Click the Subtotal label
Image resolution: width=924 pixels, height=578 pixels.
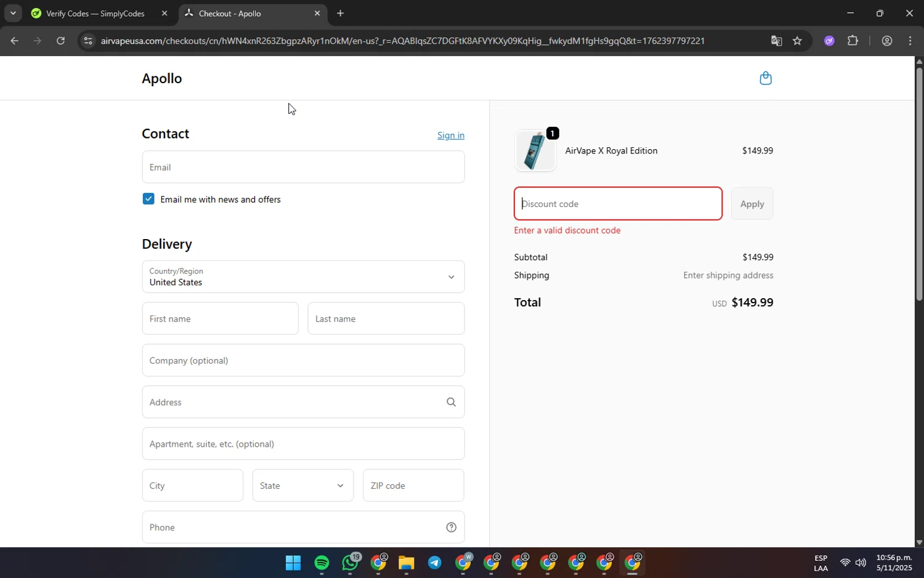coord(531,257)
